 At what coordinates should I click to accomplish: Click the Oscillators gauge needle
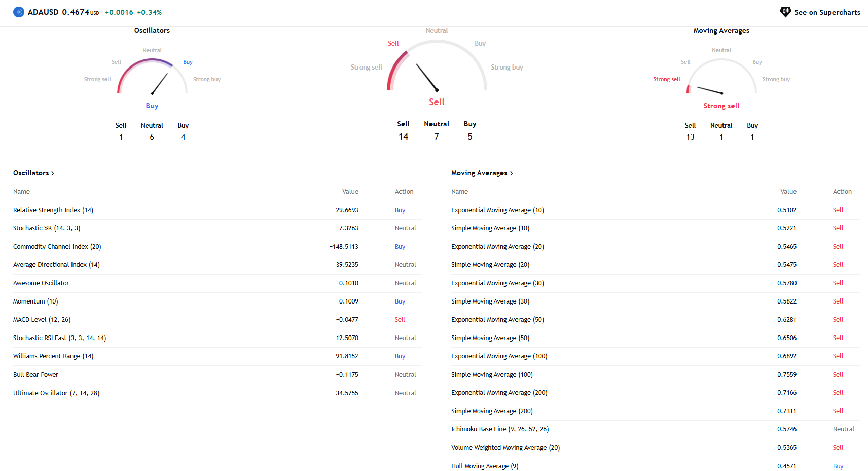click(x=160, y=84)
